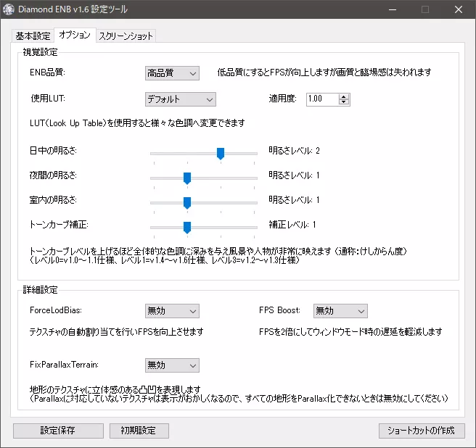Click the 使用LUT: label
The image size is (476, 448).
tap(48, 99)
